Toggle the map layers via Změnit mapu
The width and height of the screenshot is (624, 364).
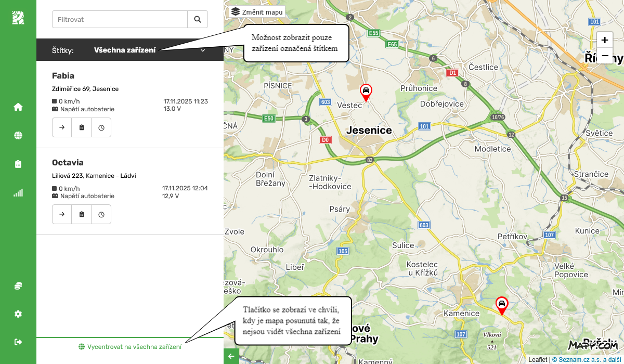(x=256, y=11)
